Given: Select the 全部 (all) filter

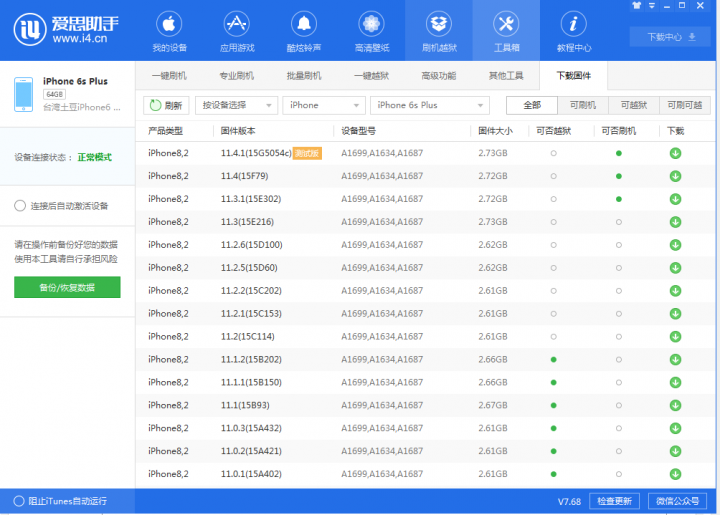Looking at the screenshot, I should (532, 105).
